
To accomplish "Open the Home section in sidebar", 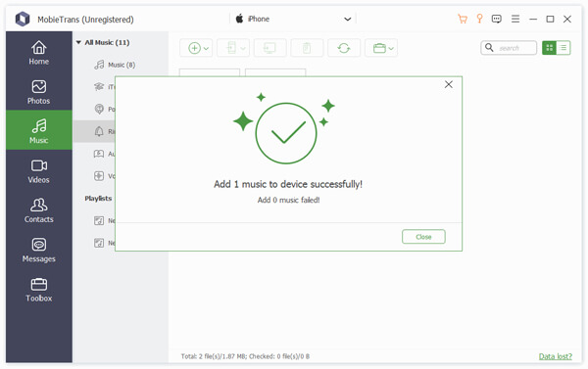I will pos(38,53).
